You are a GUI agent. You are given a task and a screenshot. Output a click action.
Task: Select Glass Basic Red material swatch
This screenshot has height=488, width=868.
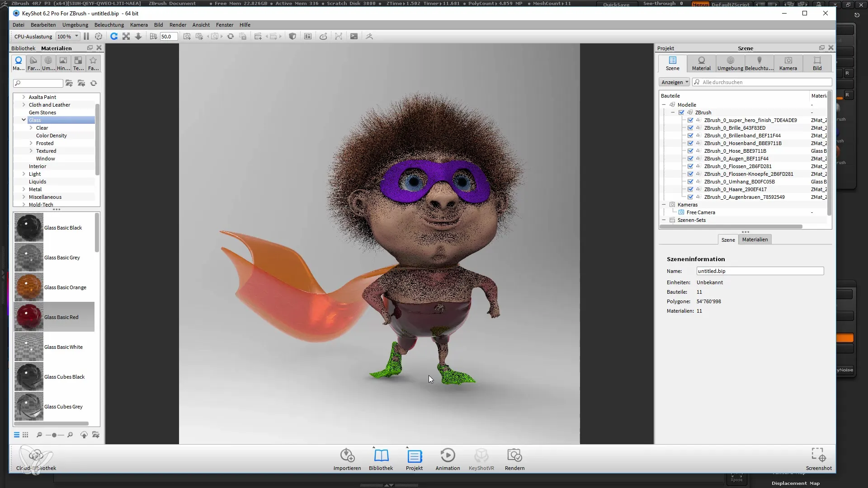28,316
